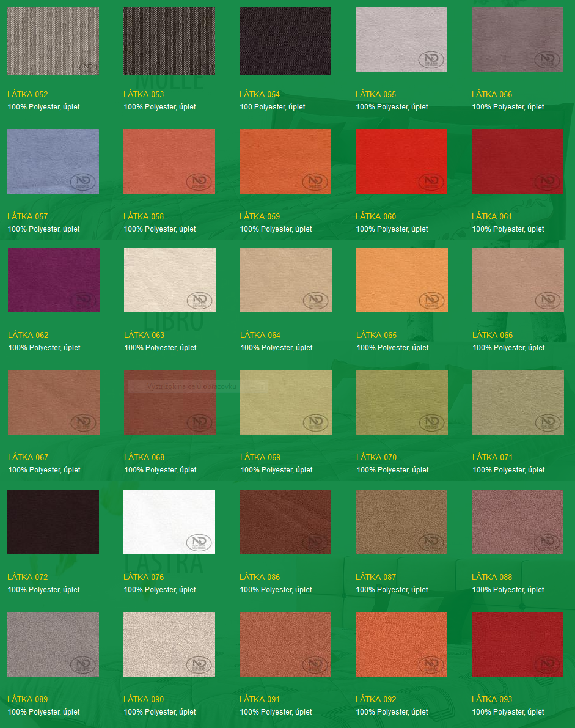Pick the blue LÁTKA 057 fabric swatch
575x728 pixels.
[x=53, y=161]
